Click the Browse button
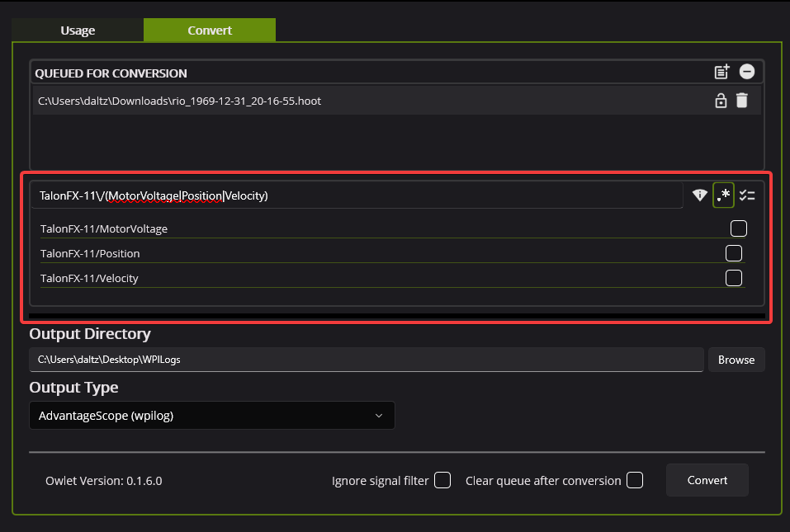The height and width of the screenshot is (532, 790). [x=736, y=360]
